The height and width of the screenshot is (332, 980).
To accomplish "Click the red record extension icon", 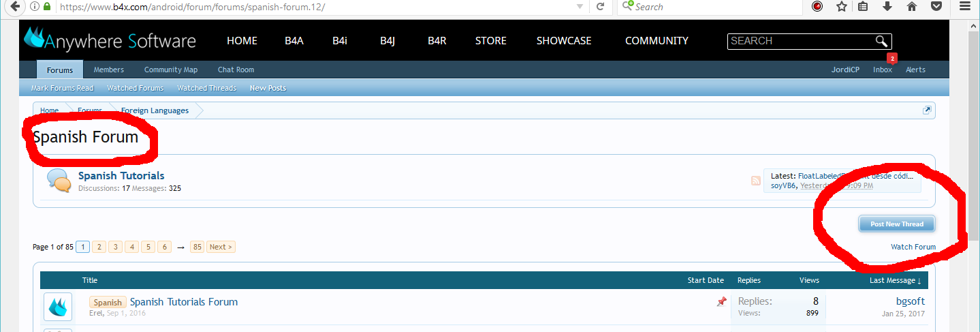I will [817, 7].
